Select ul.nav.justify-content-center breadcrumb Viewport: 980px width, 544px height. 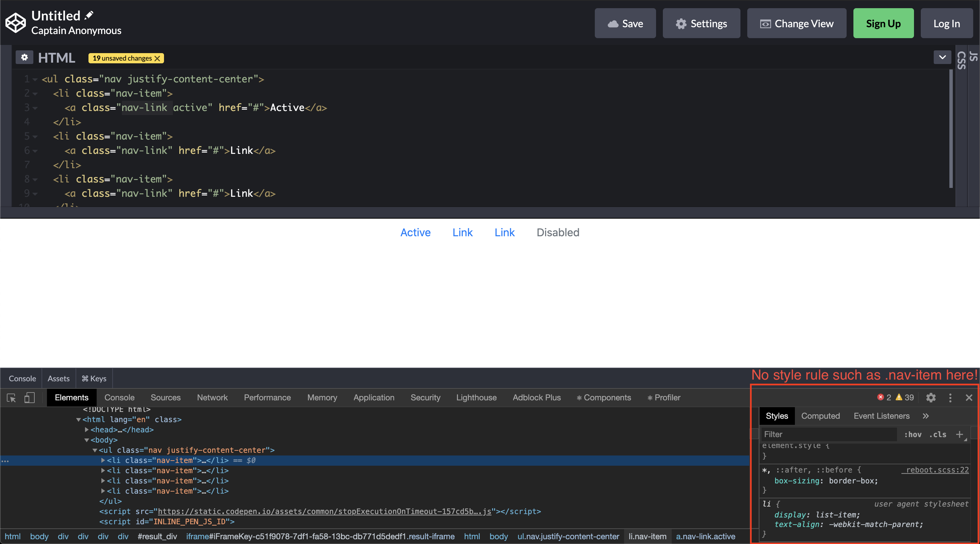click(568, 537)
